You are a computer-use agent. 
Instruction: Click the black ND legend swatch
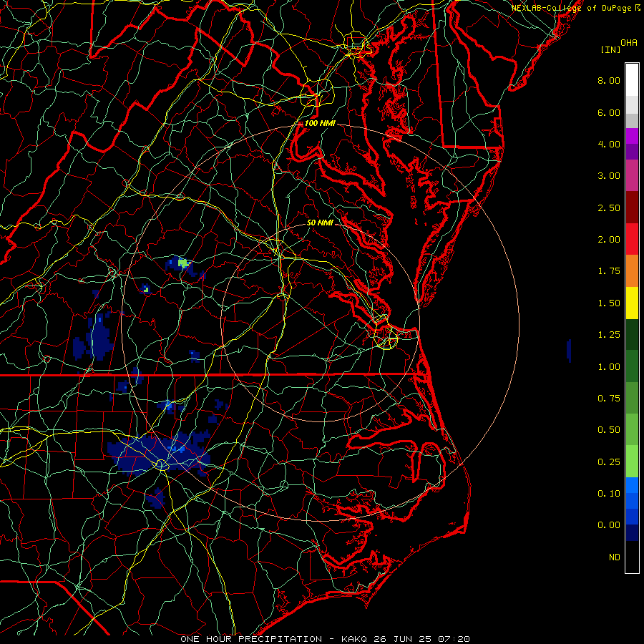pos(632,557)
